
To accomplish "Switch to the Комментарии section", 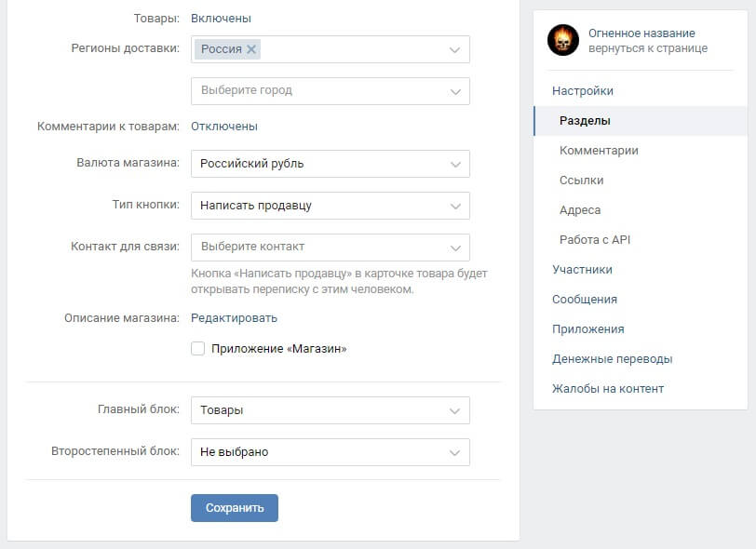I will [x=603, y=150].
